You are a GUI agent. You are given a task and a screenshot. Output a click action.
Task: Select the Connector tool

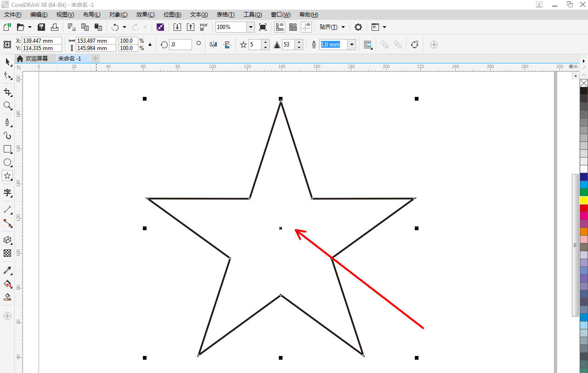(7, 223)
